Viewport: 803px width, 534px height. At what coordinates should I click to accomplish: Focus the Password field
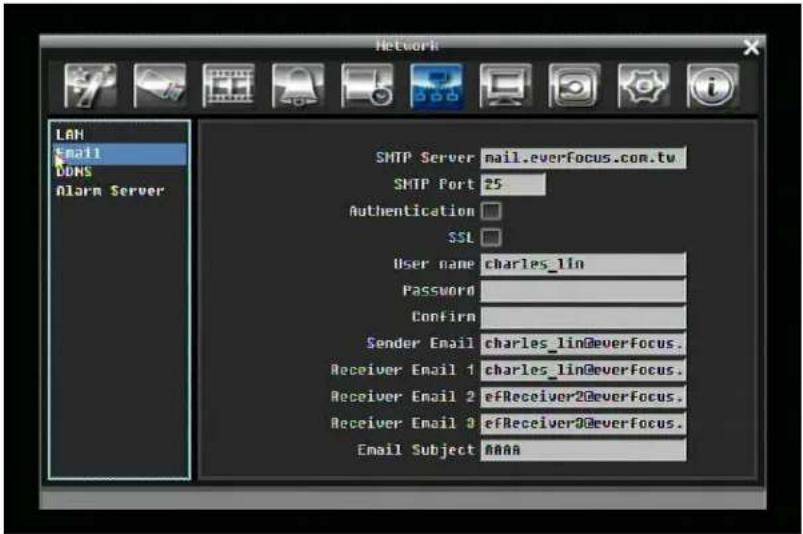(583, 291)
